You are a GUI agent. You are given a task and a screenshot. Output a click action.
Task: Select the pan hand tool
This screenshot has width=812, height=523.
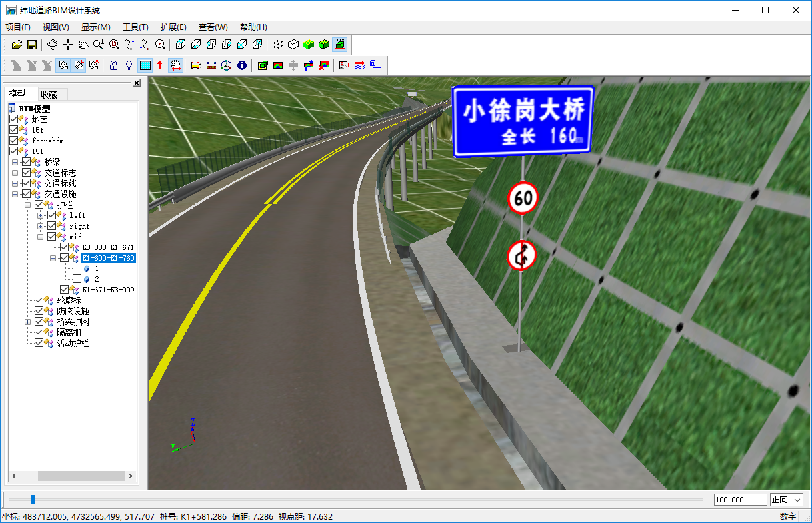[53, 45]
